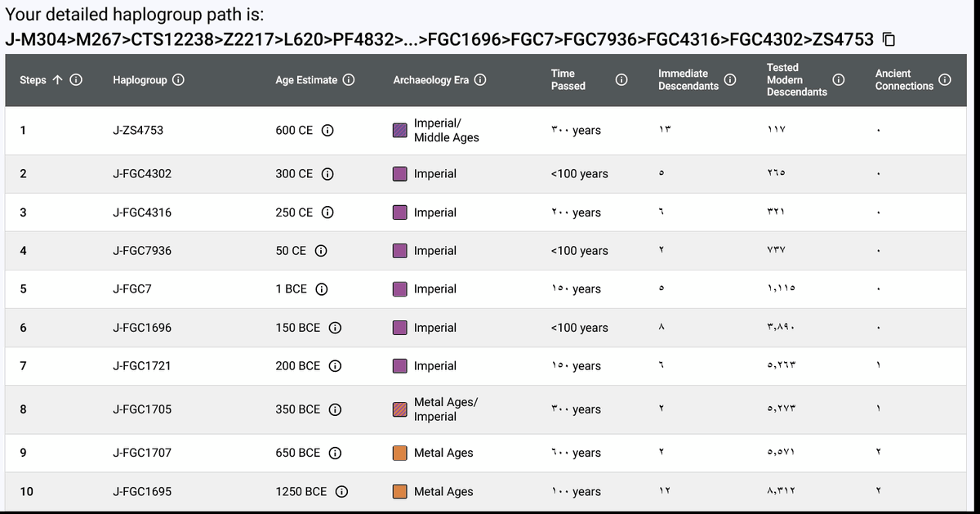Open the Age Estimate column info icon
The image size is (980, 514).
(x=348, y=80)
